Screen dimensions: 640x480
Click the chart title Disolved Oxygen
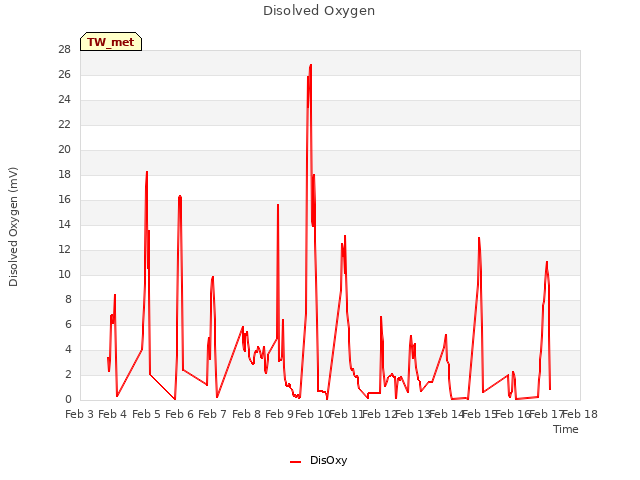click(x=319, y=11)
